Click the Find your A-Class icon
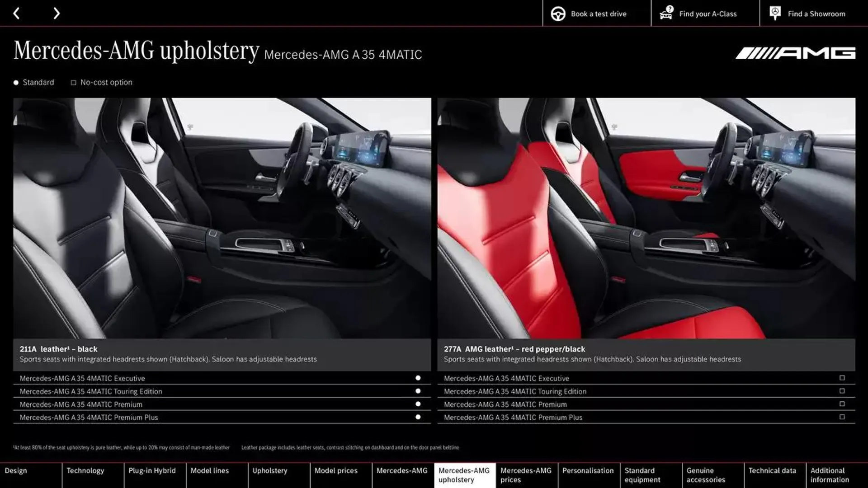Viewport: 868px width, 488px height. click(x=666, y=13)
